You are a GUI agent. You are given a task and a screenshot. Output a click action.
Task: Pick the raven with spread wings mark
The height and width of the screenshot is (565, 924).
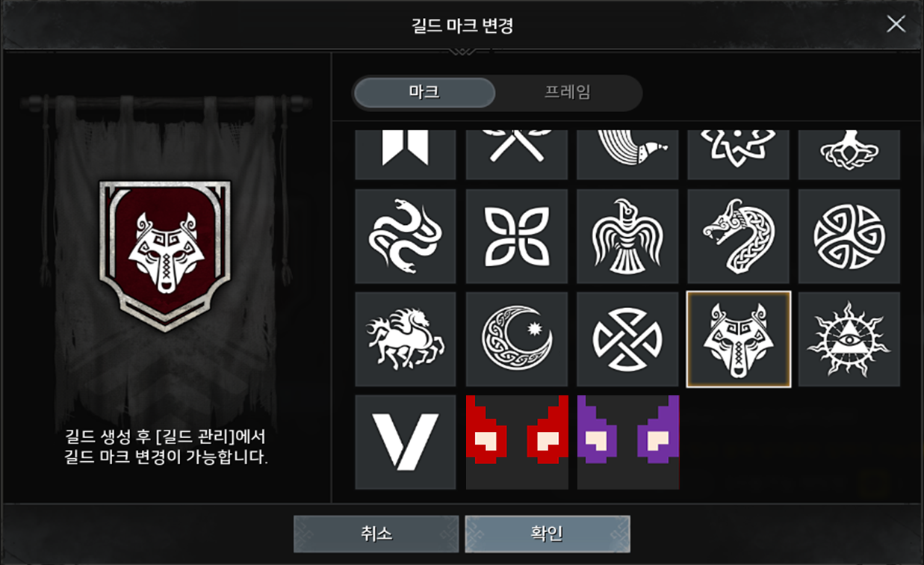click(627, 236)
